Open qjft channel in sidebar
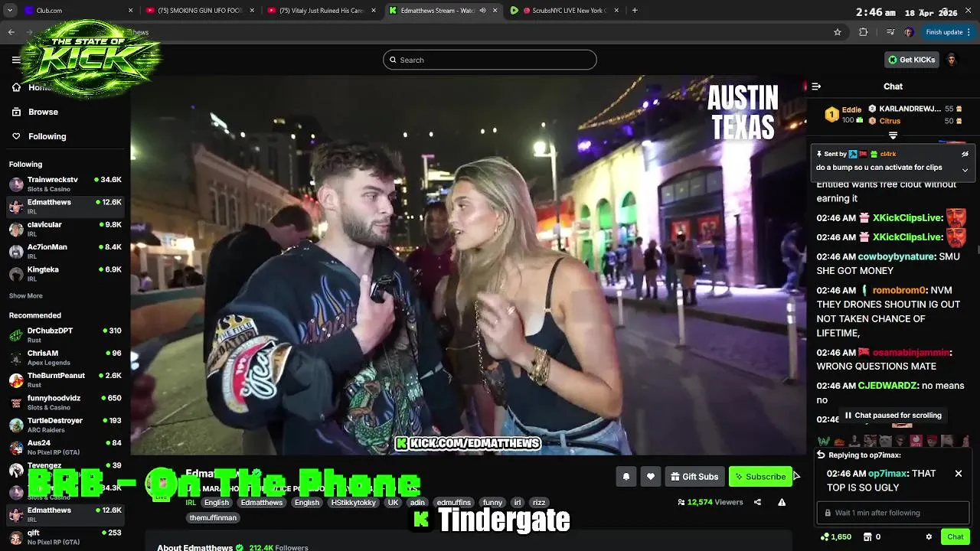 (65, 537)
